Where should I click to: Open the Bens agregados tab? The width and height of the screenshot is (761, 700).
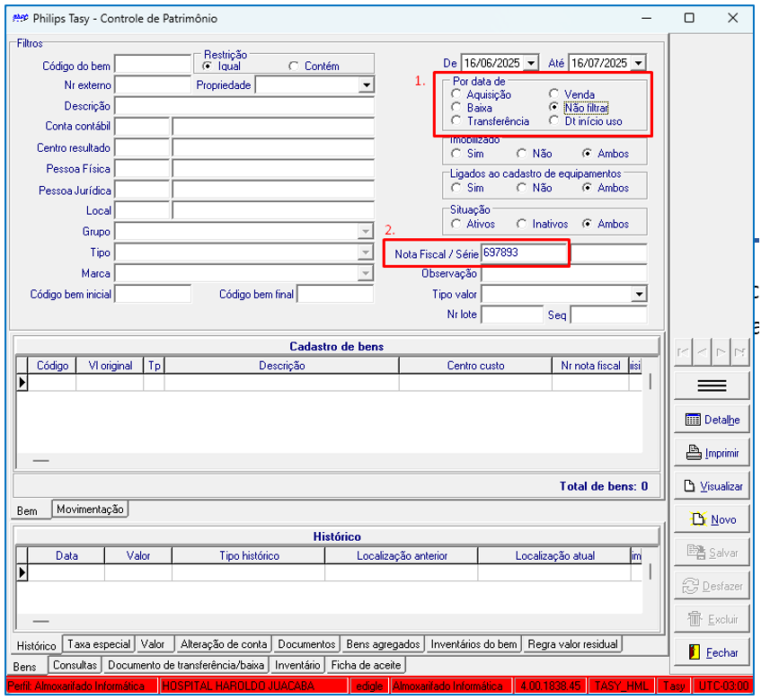tap(383, 644)
